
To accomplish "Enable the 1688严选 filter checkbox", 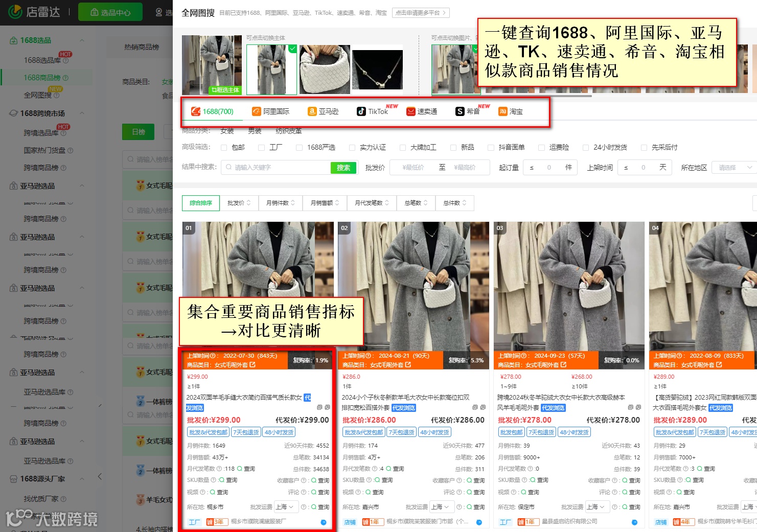I will coord(300,148).
